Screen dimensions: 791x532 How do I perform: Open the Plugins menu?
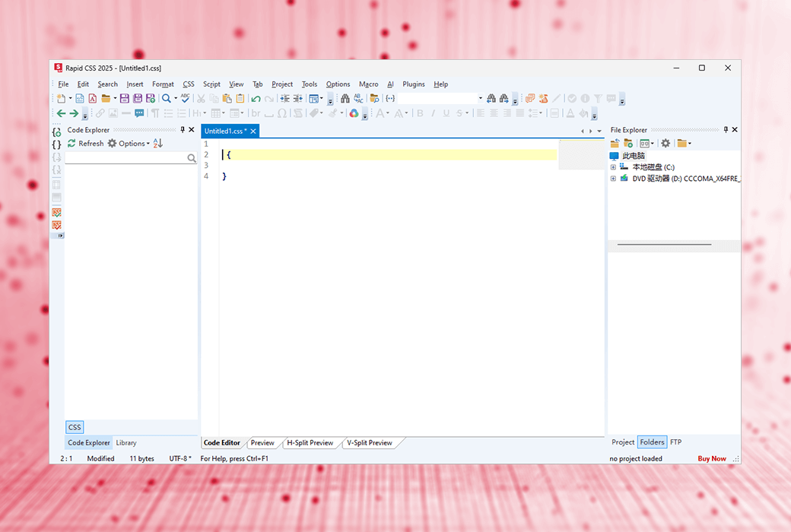[x=414, y=84]
